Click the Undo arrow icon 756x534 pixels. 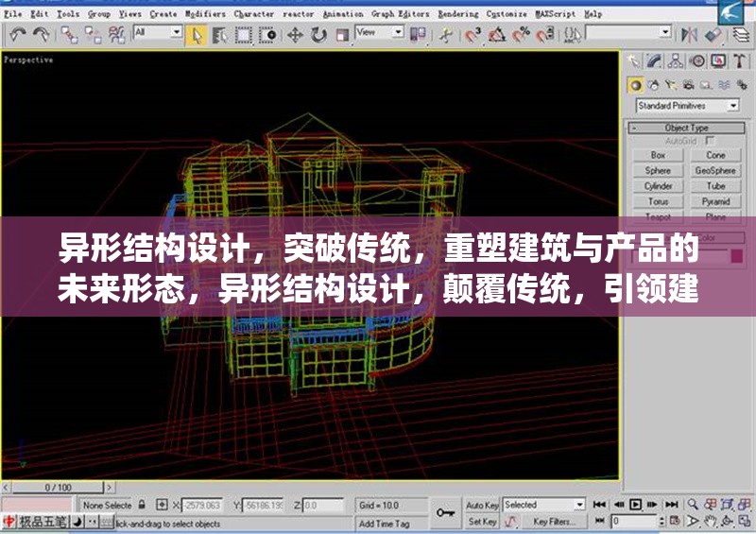(x=18, y=35)
